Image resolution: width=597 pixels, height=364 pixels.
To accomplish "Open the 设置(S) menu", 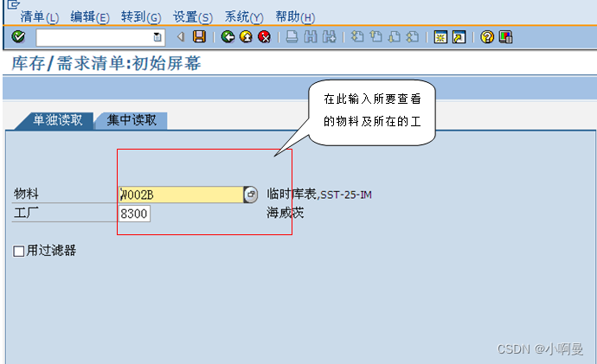I will click(x=193, y=17).
